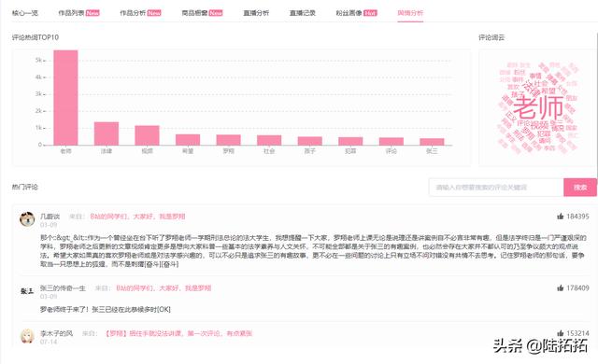Click the 热门评论 heading
Image resolution: width=598 pixels, height=364 pixels.
point(25,187)
